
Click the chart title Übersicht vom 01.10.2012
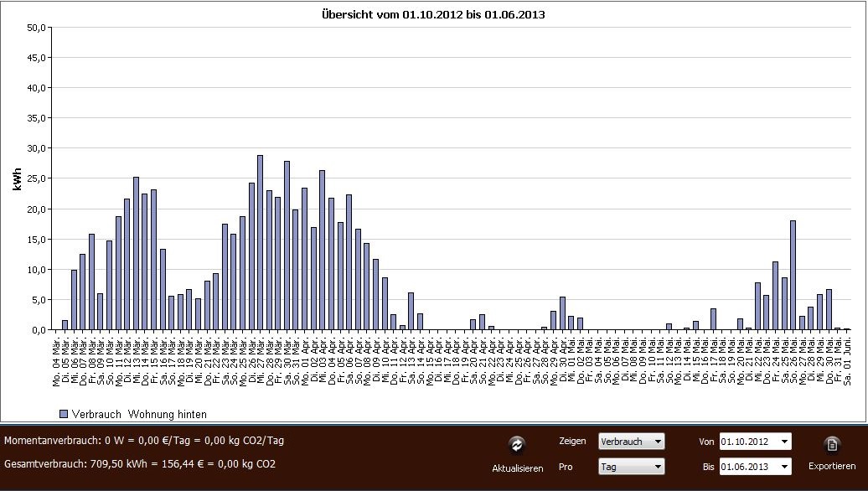(x=433, y=14)
